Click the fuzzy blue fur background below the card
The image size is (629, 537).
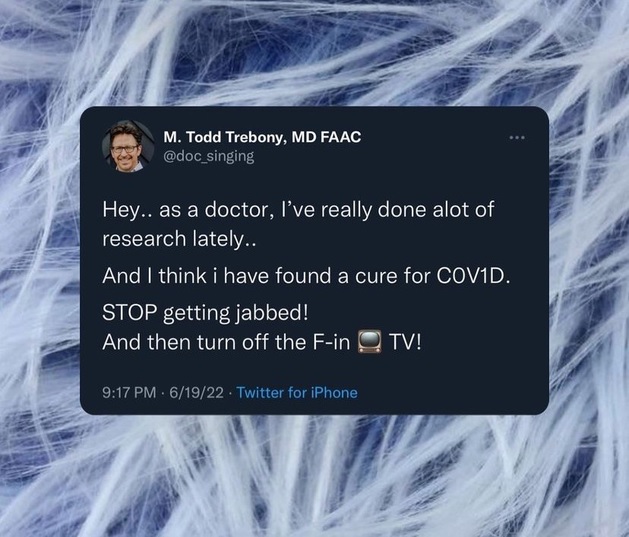(314, 477)
